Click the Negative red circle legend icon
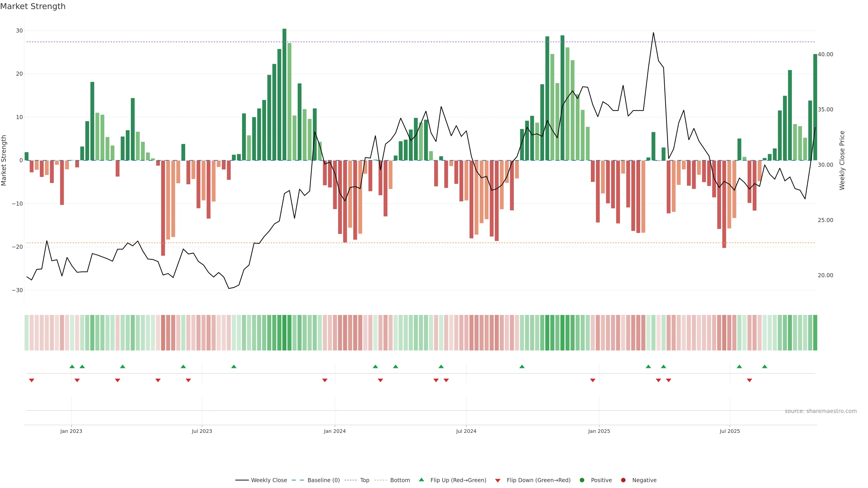 623,480
